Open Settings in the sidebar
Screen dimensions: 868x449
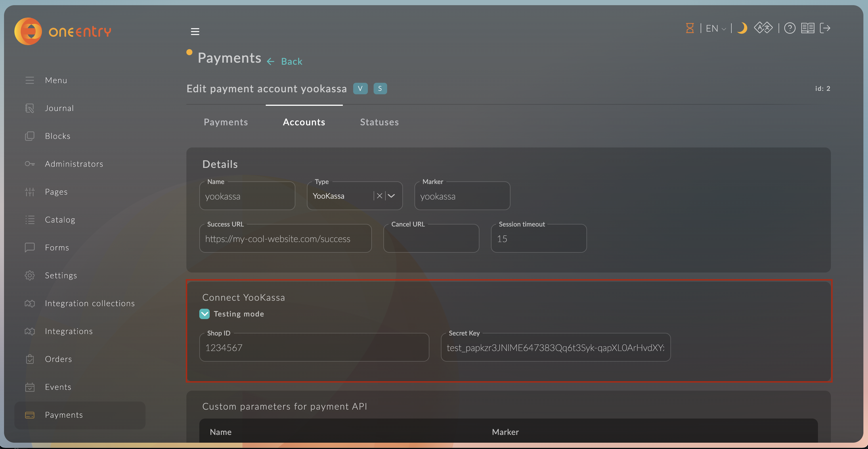(x=61, y=276)
